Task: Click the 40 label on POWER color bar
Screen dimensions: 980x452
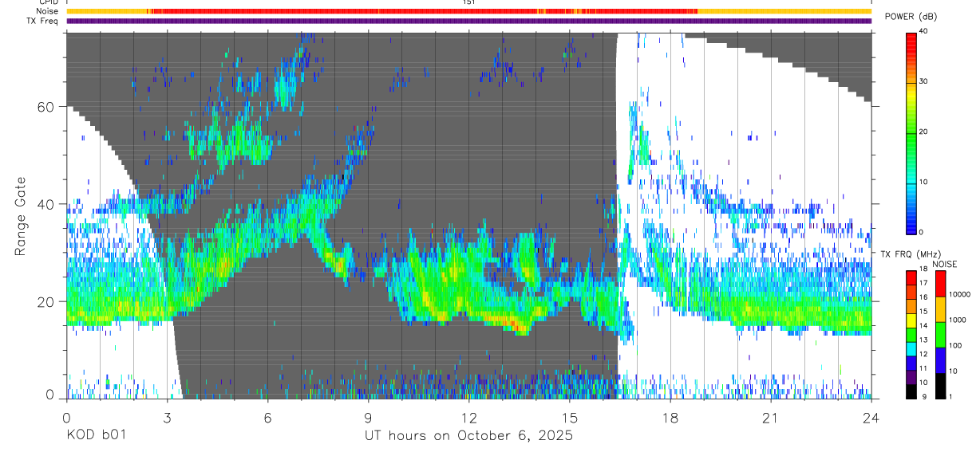Action: tap(924, 31)
